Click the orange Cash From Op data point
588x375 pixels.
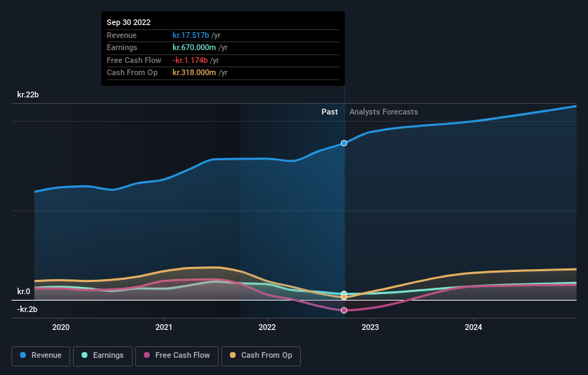coord(344,297)
